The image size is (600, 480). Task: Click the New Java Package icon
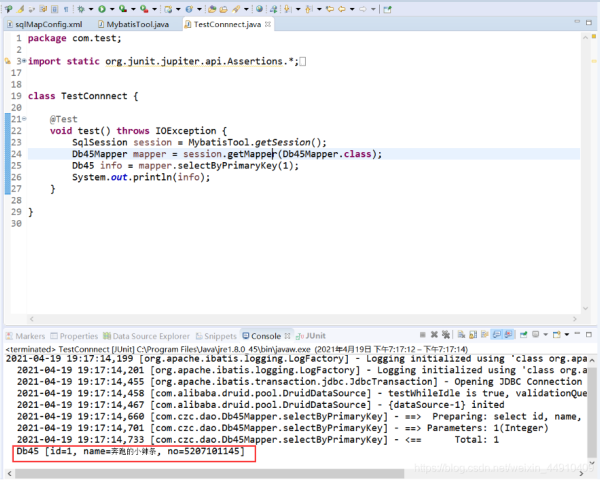168,9
